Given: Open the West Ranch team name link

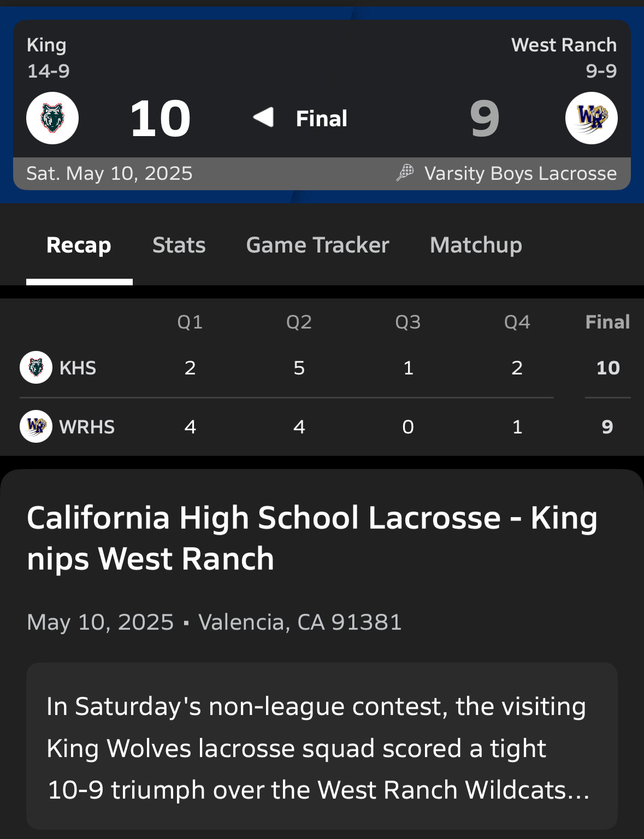Looking at the screenshot, I should coord(563,45).
